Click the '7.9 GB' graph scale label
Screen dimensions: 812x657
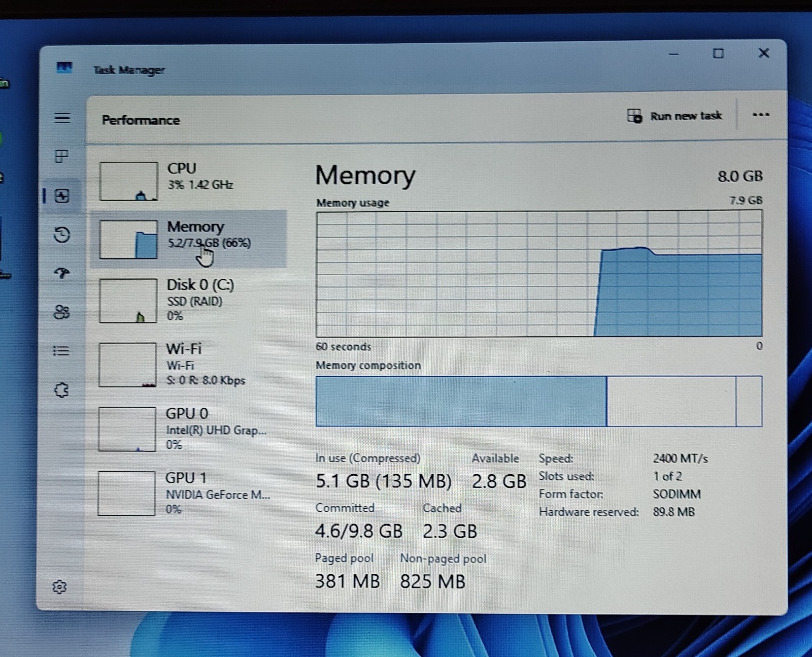click(746, 201)
